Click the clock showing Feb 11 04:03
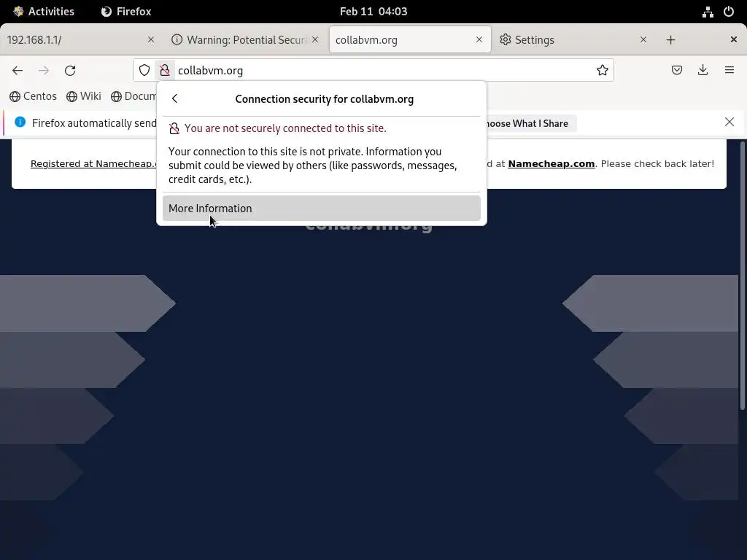 tap(373, 12)
